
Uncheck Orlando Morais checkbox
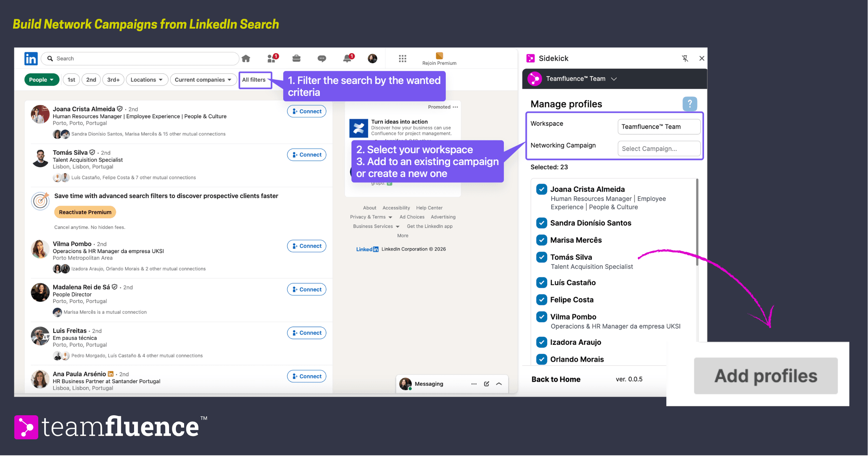click(542, 359)
